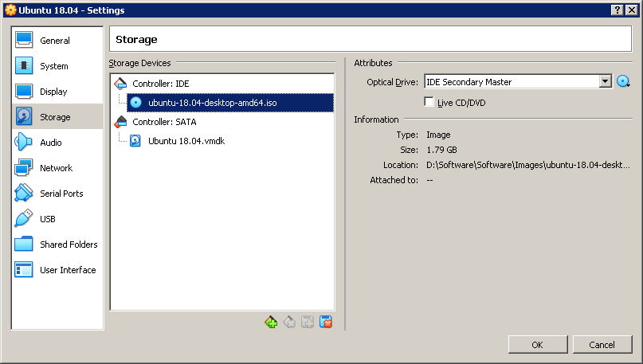Click the dropdown arrow of IDE Secondary Master
This screenshot has height=364, width=643.
tap(606, 81)
